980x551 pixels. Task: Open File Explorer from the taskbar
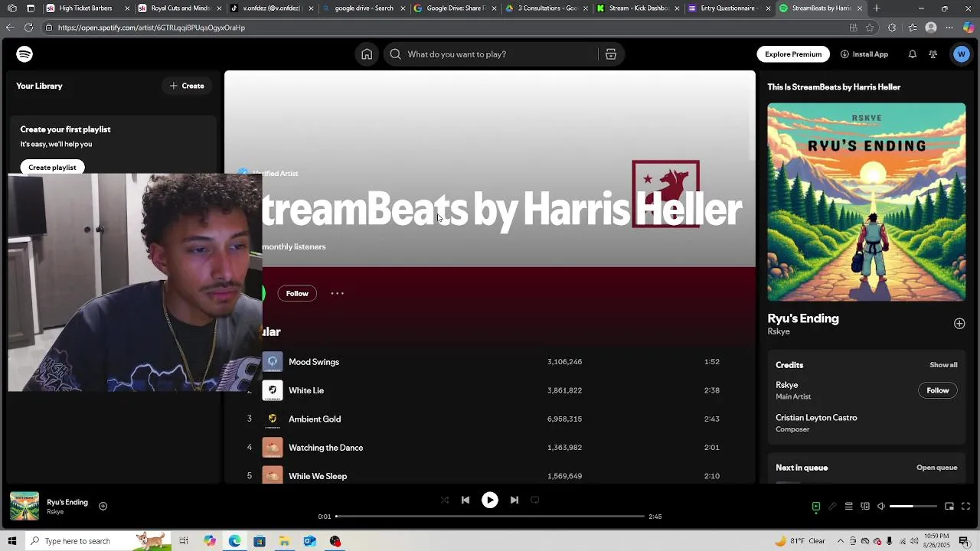click(x=284, y=541)
